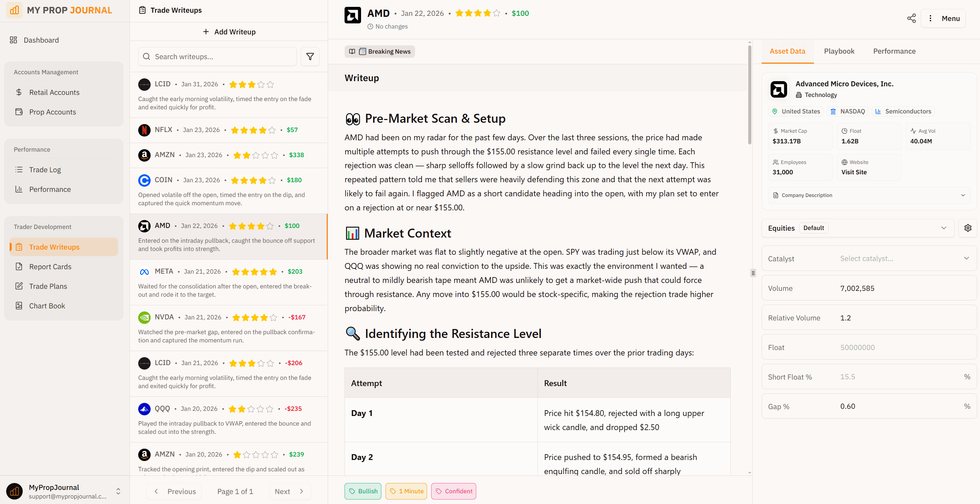Open the Menu button
The width and height of the screenshot is (980, 504).
[x=943, y=18]
